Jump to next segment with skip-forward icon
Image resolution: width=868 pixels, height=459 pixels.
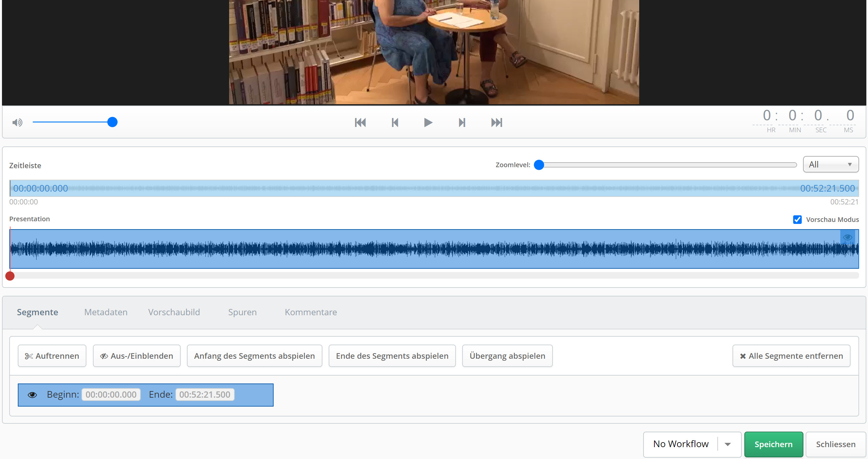[x=496, y=122]
